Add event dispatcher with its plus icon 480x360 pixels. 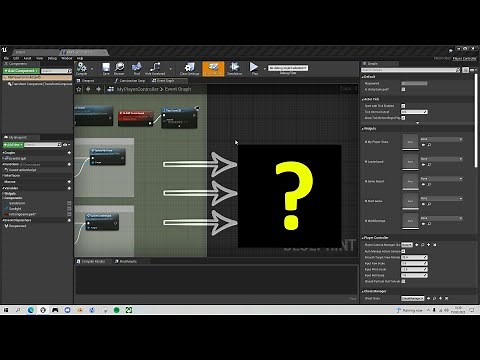(x=69, y=220)
